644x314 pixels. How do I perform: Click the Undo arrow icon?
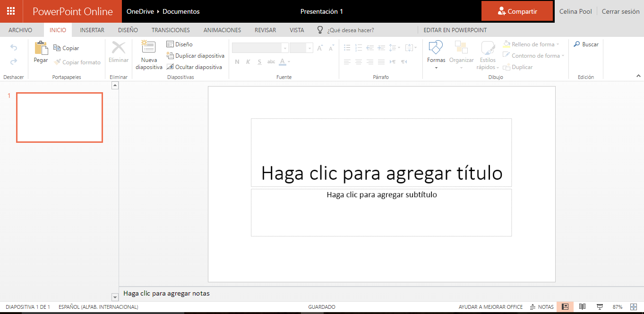pyautogui.click(x=14, y=48)
